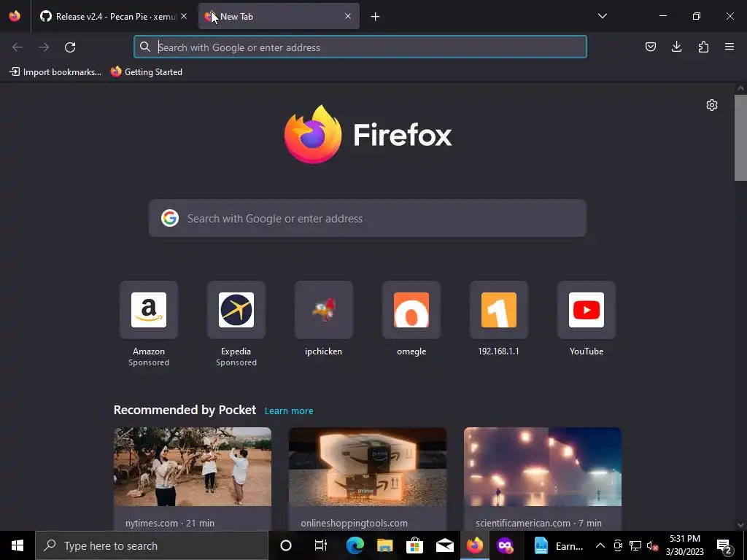
Task: Open the 5:31 PM clock calendar
Action: [685, 545]
